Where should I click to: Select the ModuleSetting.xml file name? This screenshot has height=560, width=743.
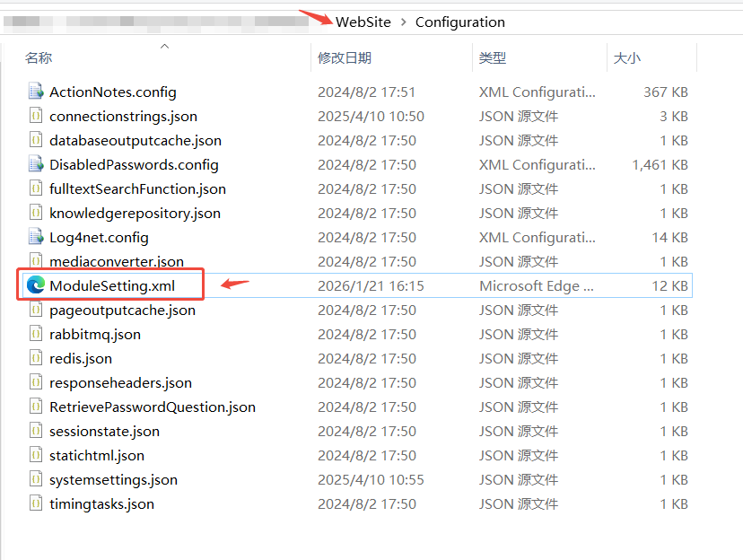pyautogui.click(x=112, y=285)
